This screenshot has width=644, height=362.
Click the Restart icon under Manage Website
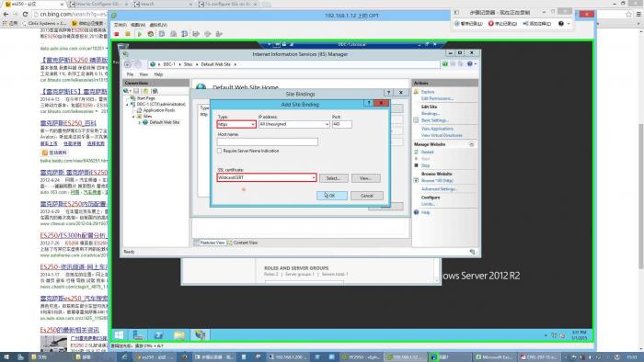click(x=416, y=152)
